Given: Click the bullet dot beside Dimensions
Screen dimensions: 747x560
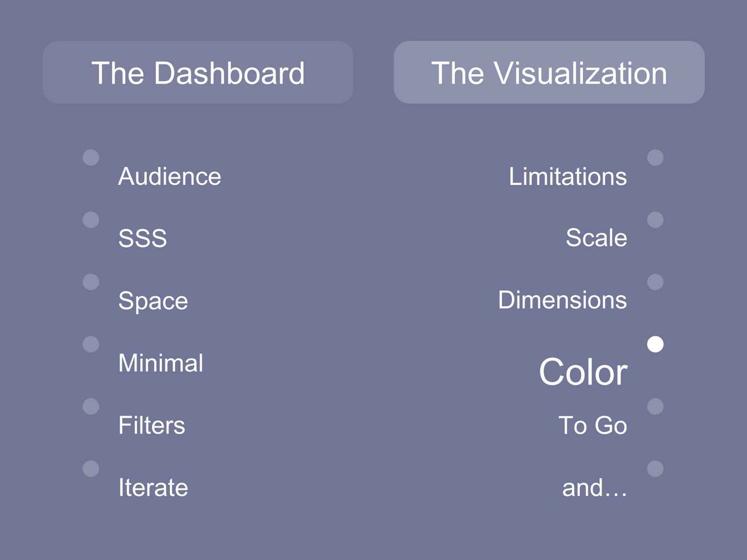Looking at the screenshot, I should click(x=655, y=282).
